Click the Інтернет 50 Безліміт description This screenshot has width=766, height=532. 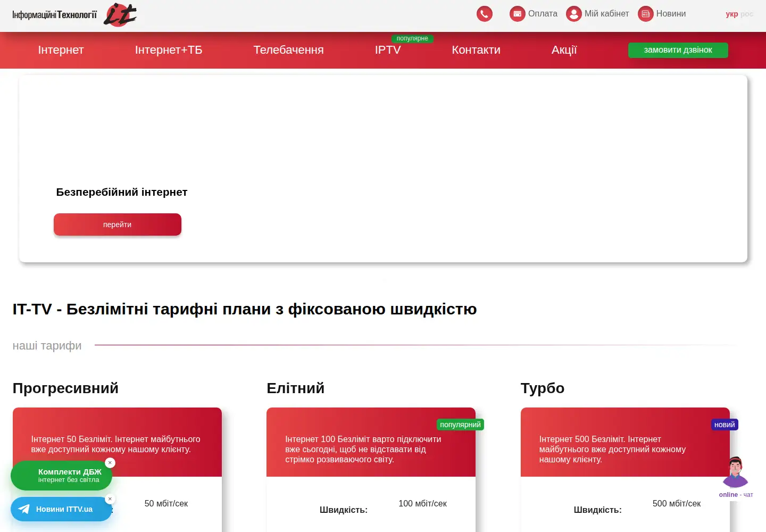[116, 444]
